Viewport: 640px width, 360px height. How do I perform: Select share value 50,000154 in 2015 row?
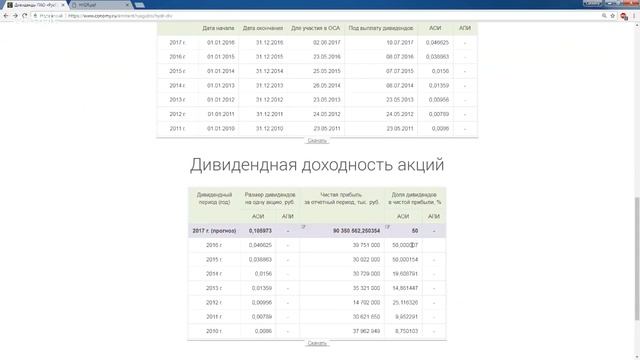pyautogui.click(x=405, y=260)
